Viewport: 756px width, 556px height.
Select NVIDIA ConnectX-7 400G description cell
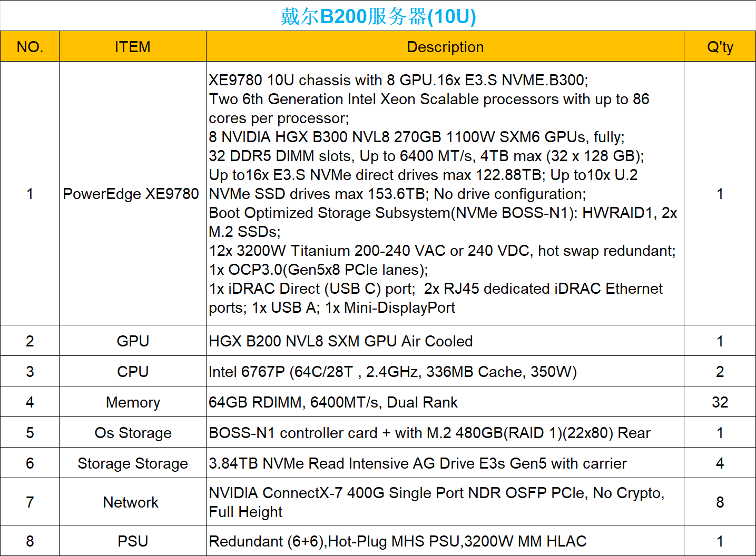click(445, 502)
